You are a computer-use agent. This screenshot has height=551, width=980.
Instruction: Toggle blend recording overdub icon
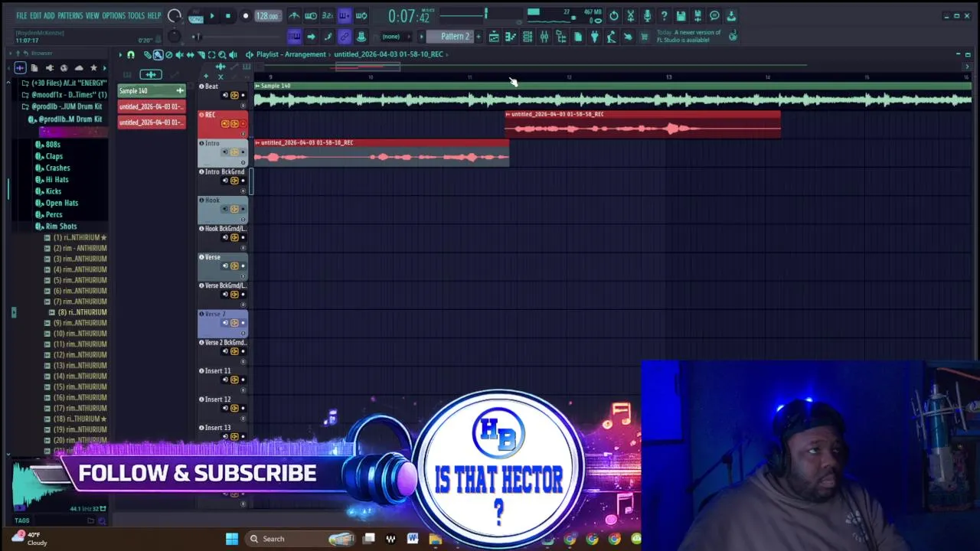coord(344,15)
